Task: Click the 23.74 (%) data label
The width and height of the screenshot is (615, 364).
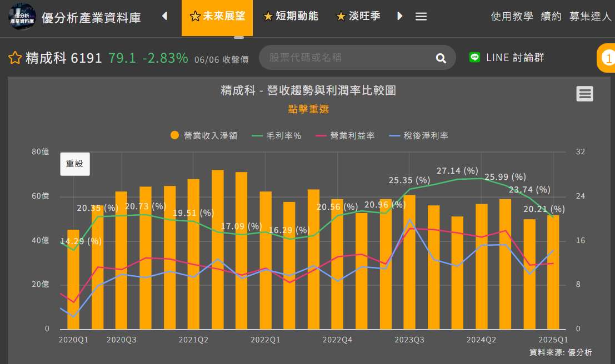Action: [x=529, y=190]
